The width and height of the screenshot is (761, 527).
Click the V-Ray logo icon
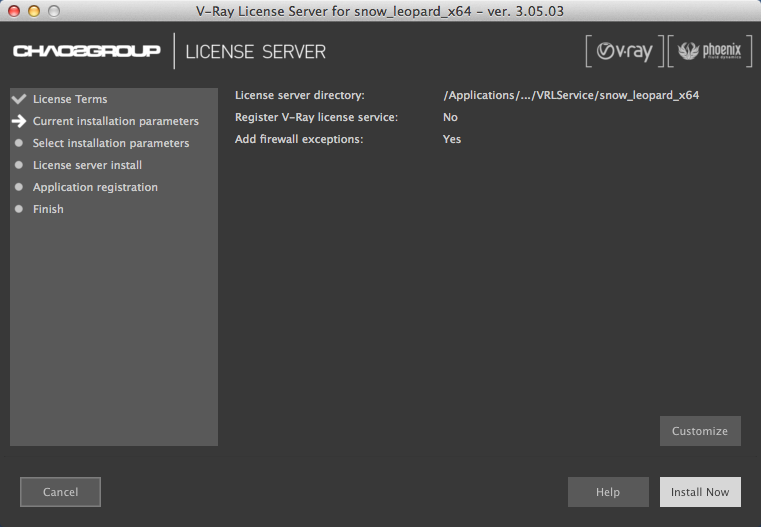tap(623, 51)
